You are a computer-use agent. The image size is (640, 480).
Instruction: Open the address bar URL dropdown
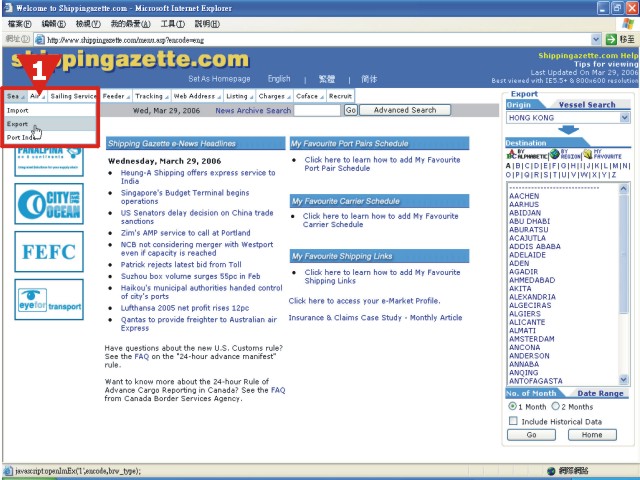pos(596,40)
